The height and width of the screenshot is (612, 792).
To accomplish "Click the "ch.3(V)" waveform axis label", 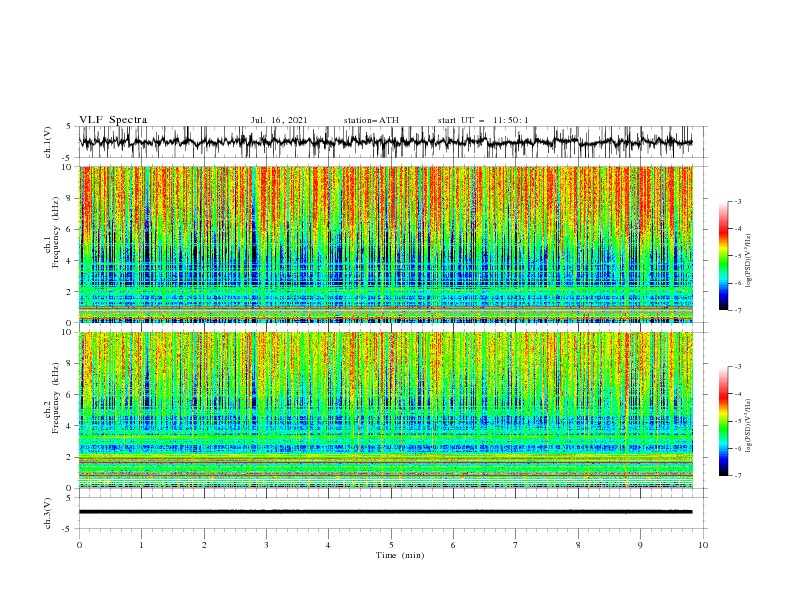I will (48, 513).
